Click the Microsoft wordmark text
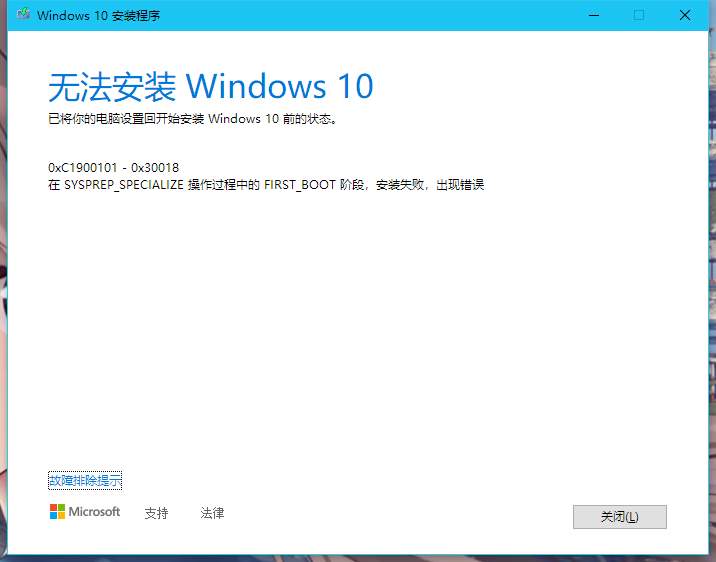716x562 pixels. click(x=94, y=512)
